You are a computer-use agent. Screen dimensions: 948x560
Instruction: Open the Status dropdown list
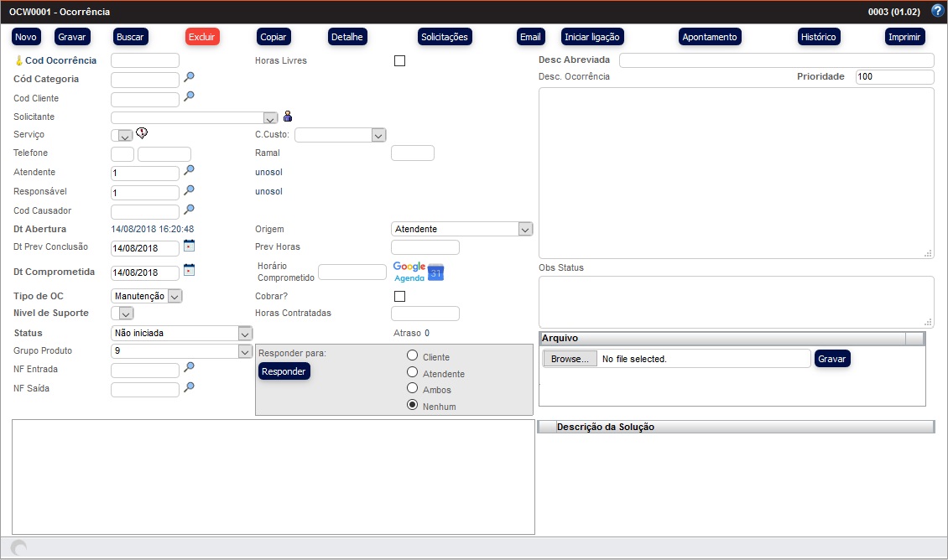(244, 333)
